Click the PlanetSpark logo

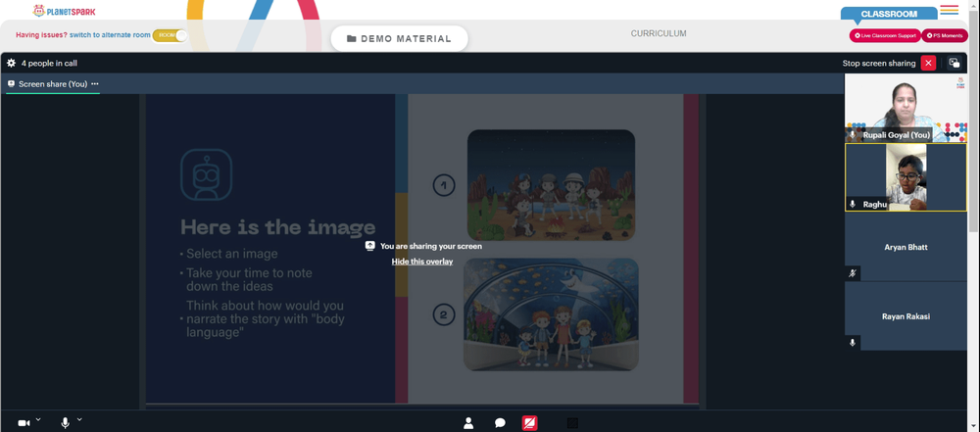pos(65,11)
